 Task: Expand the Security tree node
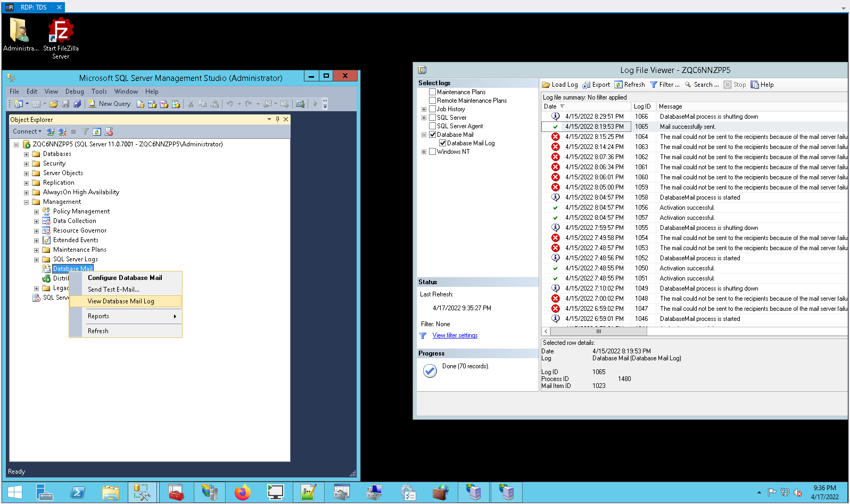pos(26,164)
